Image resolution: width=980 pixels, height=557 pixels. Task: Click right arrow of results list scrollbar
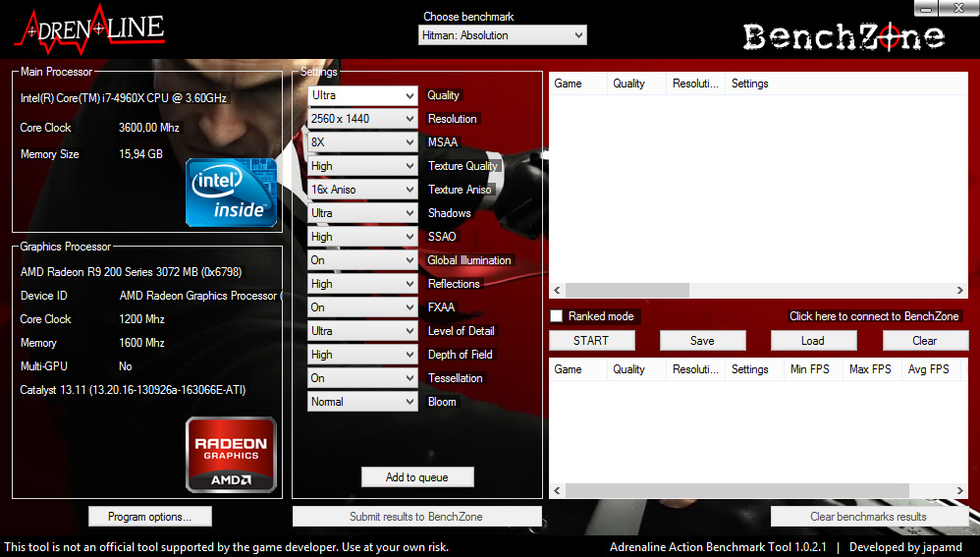click(x=960, y=491)
